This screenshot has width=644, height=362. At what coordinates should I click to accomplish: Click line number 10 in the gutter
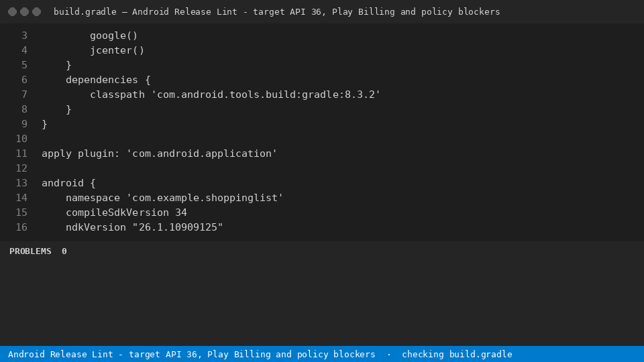point(21,139)
